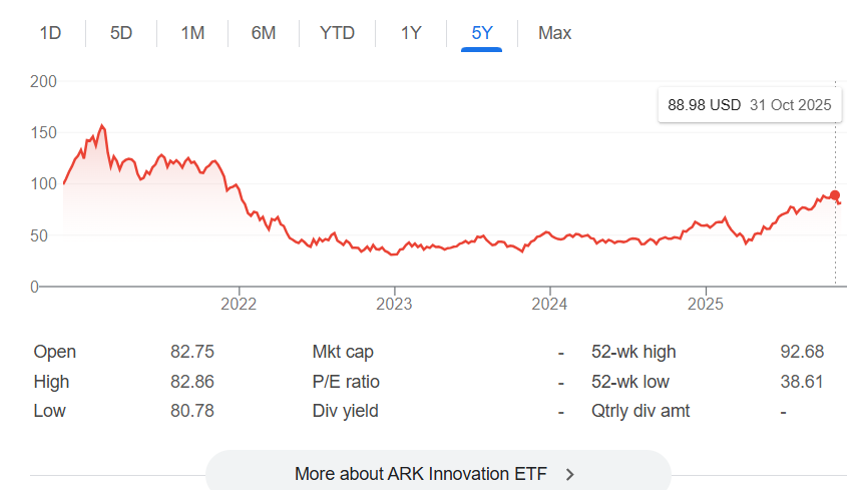
Task: Select the YTD tab
Action: coord(337,33)
